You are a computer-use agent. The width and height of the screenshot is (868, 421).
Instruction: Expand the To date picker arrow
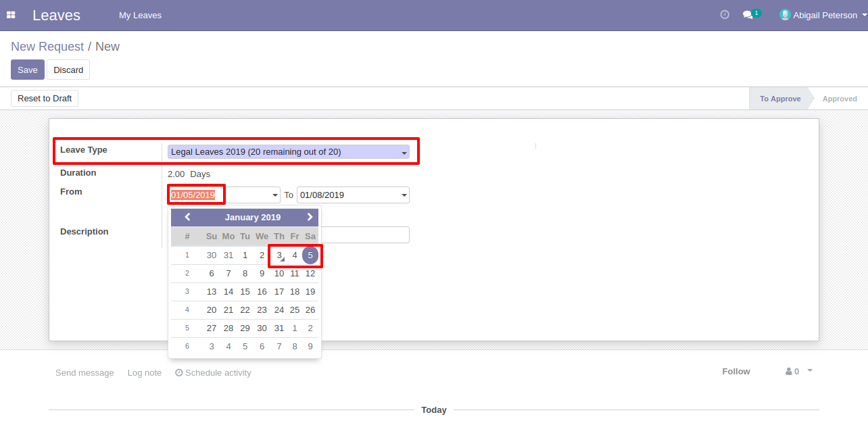click(x=404, y=195)
